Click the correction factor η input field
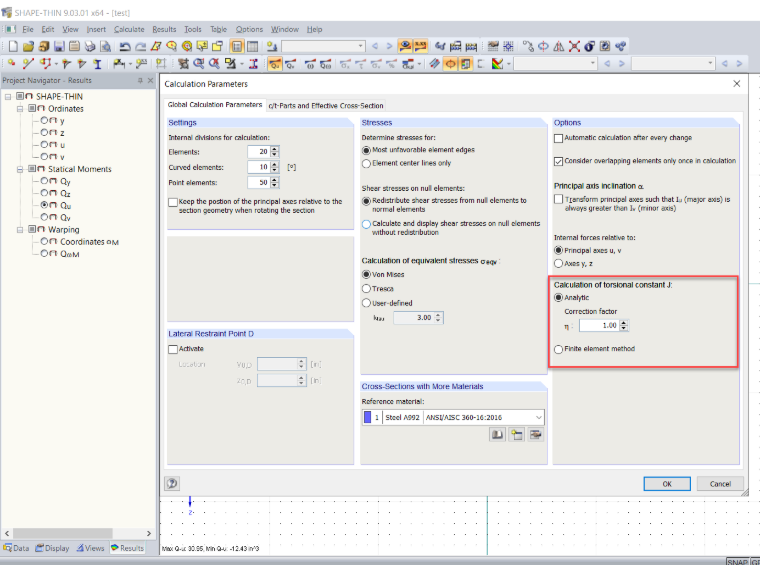 (599, 326)
